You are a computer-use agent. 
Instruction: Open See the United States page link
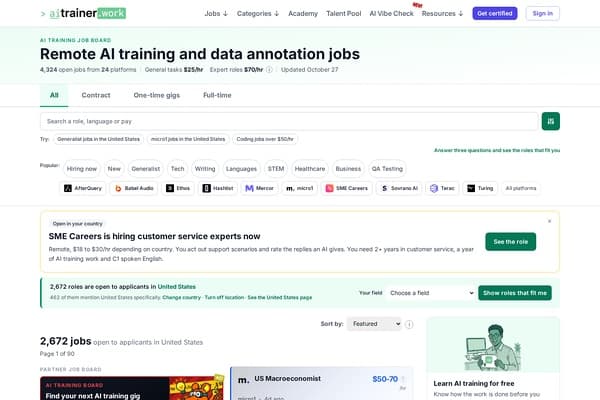pos(280,297)
